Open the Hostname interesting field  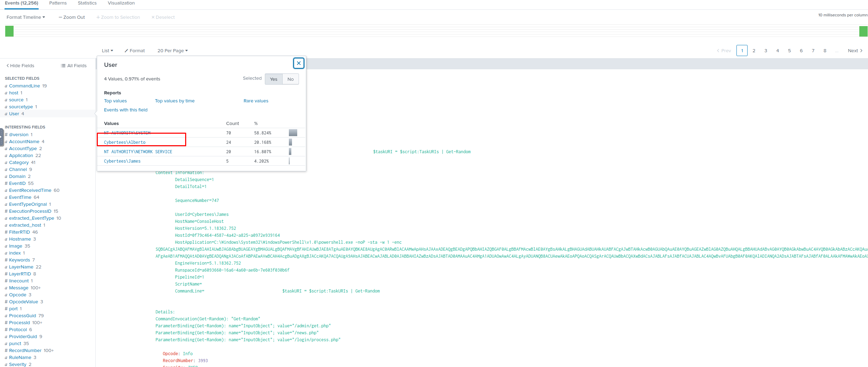tap(20, 239)
